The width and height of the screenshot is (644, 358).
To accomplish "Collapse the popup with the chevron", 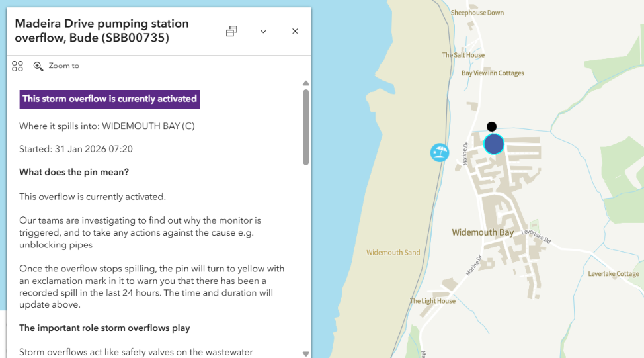I will point(263,31).
